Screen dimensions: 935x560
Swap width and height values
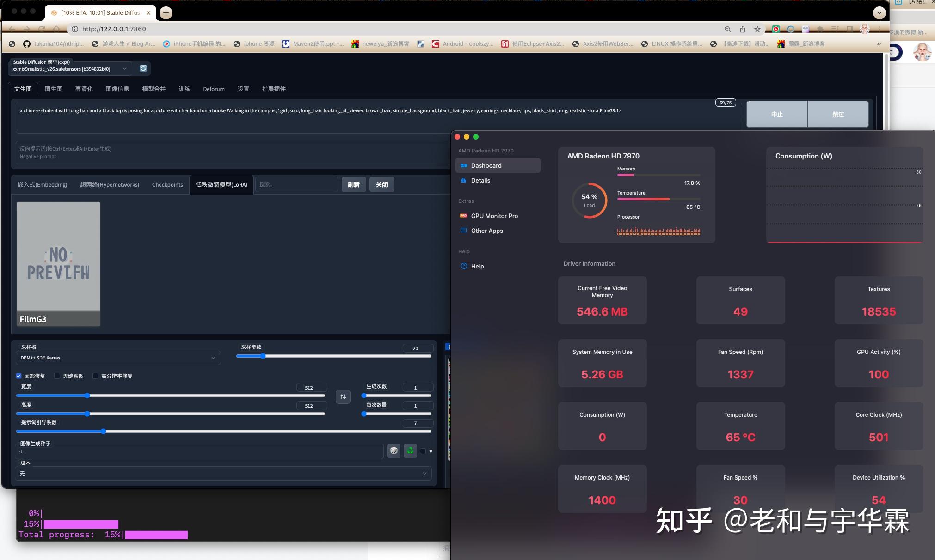pos(343,396)
